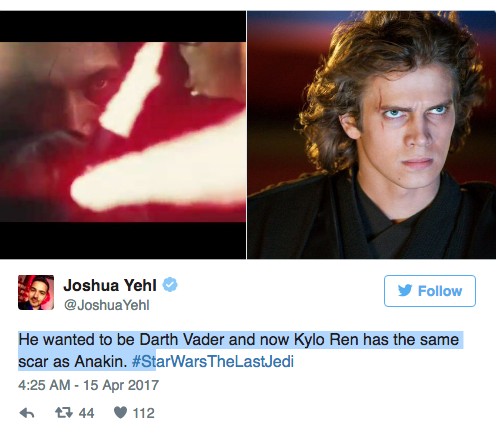This screenshot has height=428, width=496.
Task: Click the heart like icon
Action: [x=120, y=413]
